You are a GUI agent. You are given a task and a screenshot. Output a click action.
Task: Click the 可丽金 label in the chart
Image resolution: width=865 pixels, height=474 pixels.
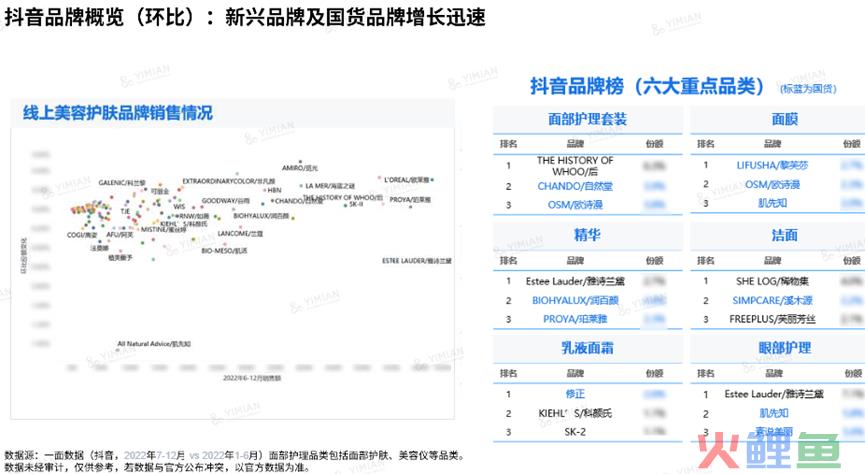[x=160, y=191]
